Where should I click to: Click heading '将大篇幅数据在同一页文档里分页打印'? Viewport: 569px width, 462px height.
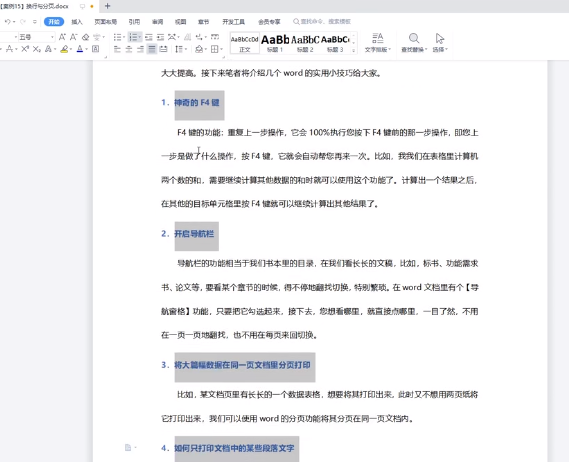pos(242,365)
